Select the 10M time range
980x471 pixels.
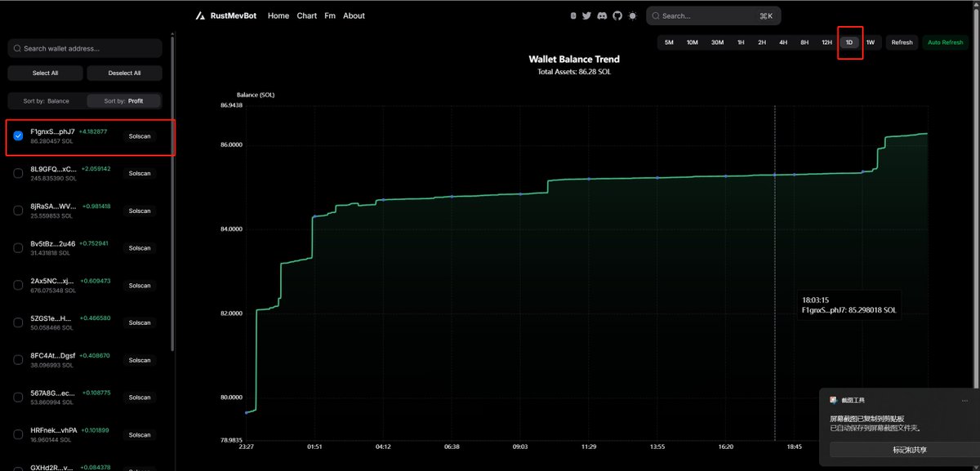pos(693,42)
